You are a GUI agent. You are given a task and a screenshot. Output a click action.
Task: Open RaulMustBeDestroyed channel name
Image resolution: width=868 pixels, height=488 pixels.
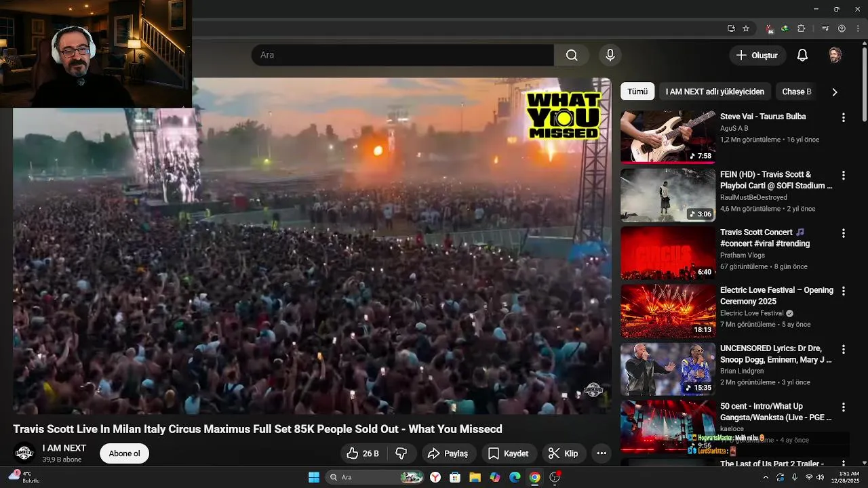tap(753, 197)
